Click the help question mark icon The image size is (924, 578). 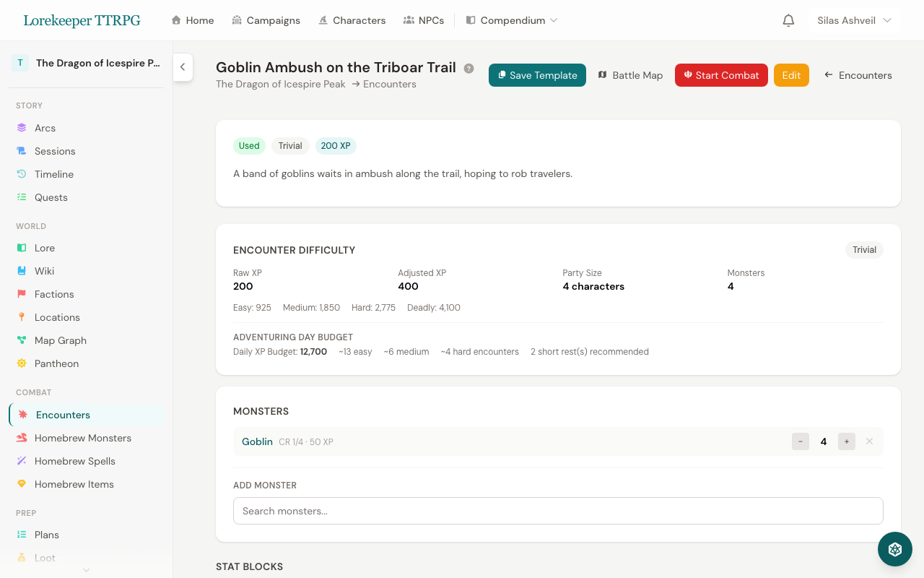pyautogui.click(x=469, y=69)
